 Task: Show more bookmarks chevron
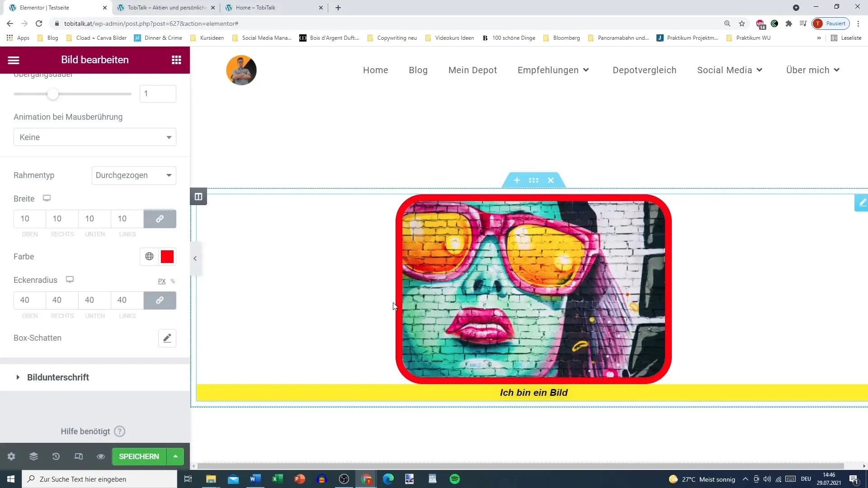click(819, 38)
